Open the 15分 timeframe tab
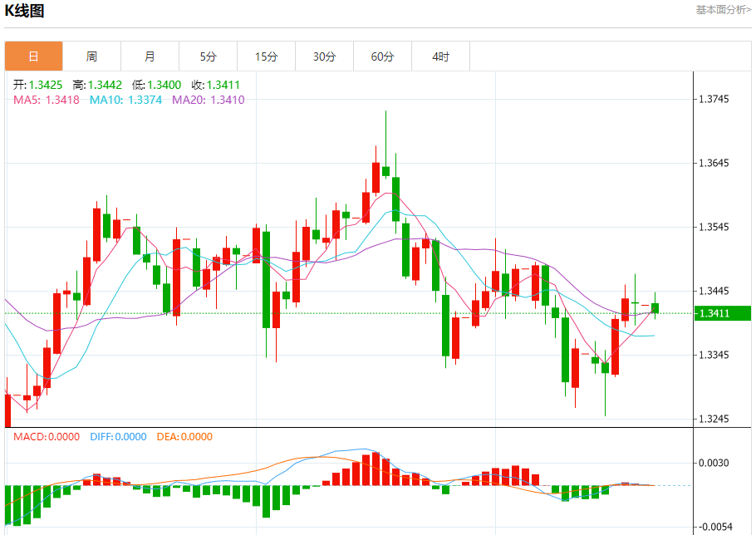756x535 pixels. [x=266, y=56]
